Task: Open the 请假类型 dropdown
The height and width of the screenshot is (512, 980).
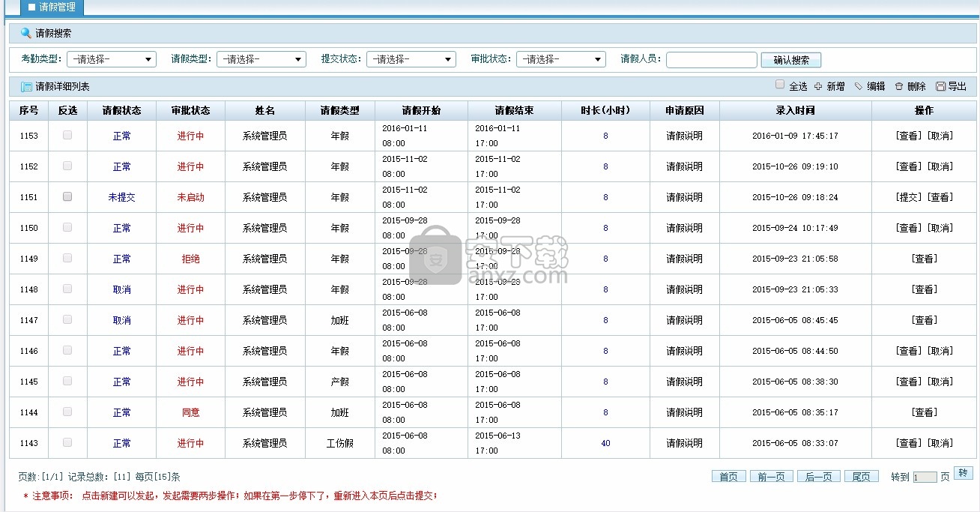Action: coord(261,59)
